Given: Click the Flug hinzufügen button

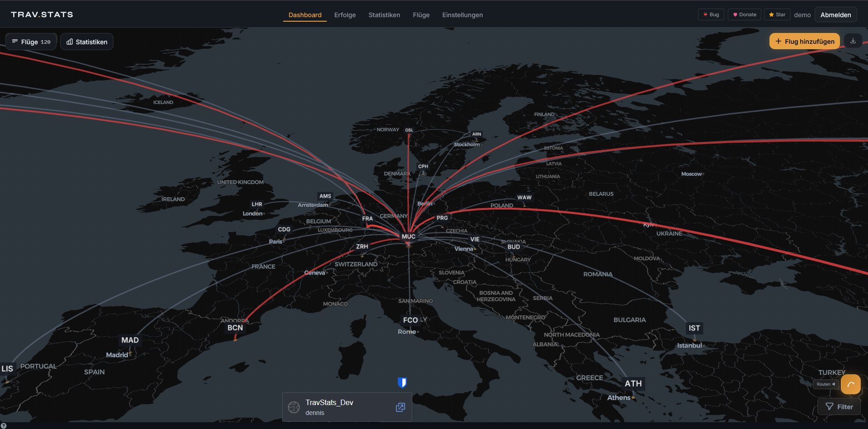Looking at the screenshot, I should click(804, 41).
